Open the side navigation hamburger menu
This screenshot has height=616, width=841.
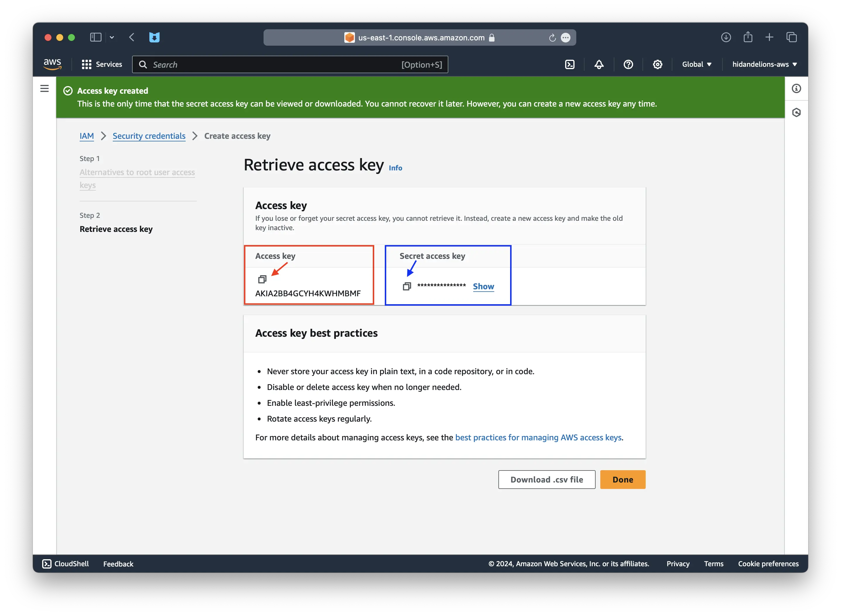tap(45, 88)
